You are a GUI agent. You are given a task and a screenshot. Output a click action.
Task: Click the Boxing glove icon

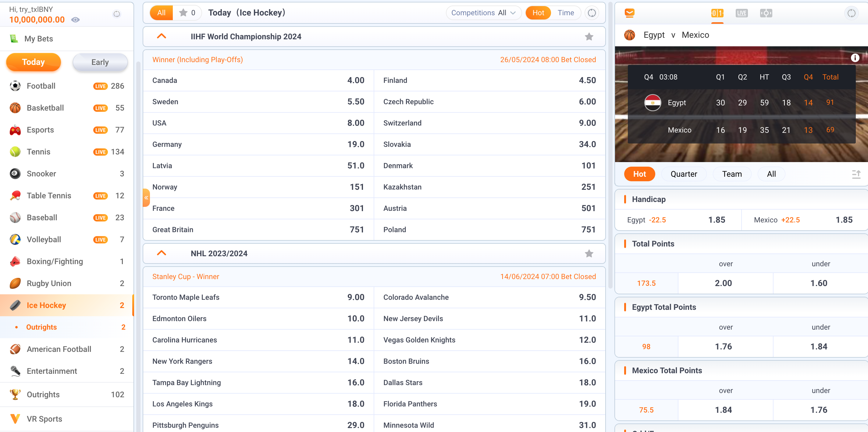click(15, 261)
